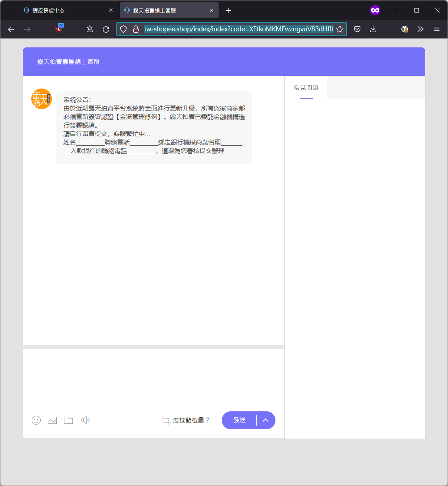Click the 露天拍賣專屬線上客服 header title

tap(68, 62)
